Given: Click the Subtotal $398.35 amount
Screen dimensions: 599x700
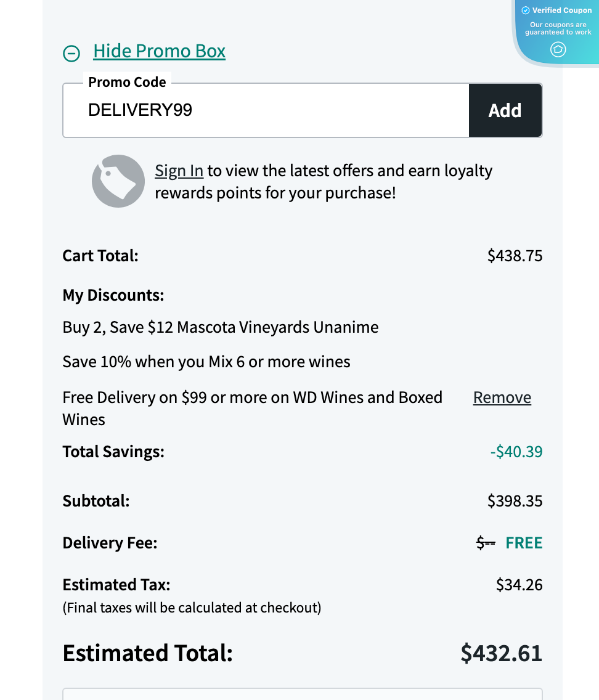Looking at the screenshot, I should 515,501.
